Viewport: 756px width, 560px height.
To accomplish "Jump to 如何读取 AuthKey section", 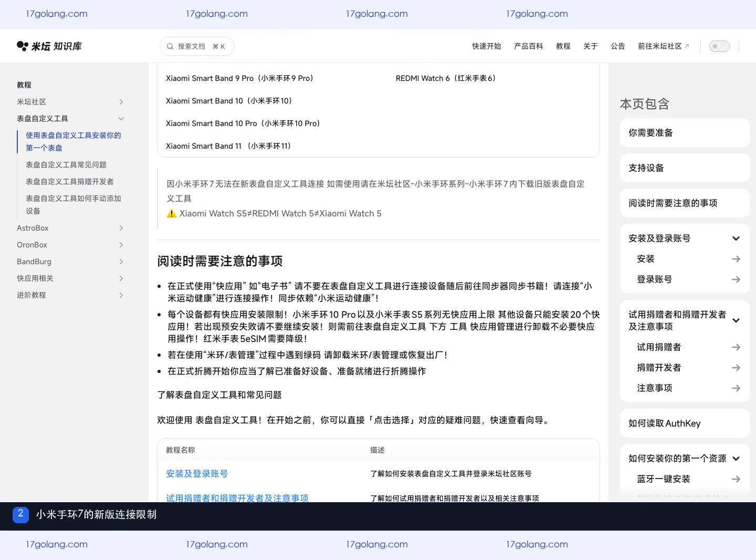I will click(685, 423).
